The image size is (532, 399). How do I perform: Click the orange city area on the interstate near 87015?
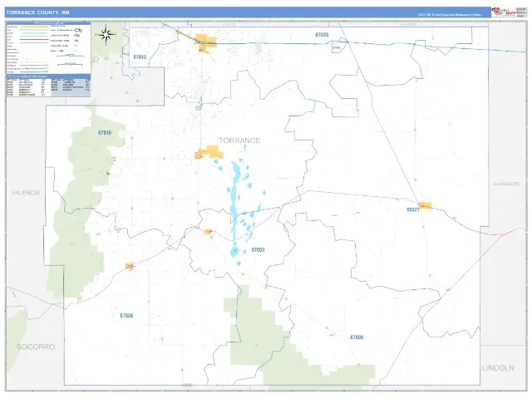click(205, 42)
